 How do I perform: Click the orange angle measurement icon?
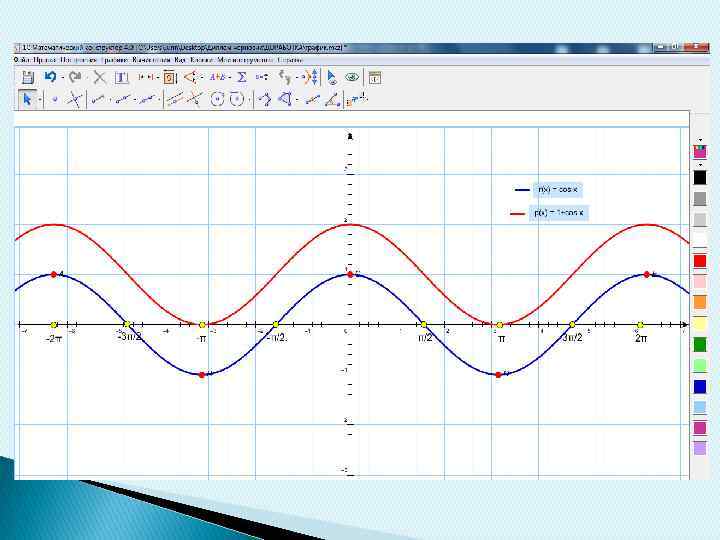tap(190, 77)
